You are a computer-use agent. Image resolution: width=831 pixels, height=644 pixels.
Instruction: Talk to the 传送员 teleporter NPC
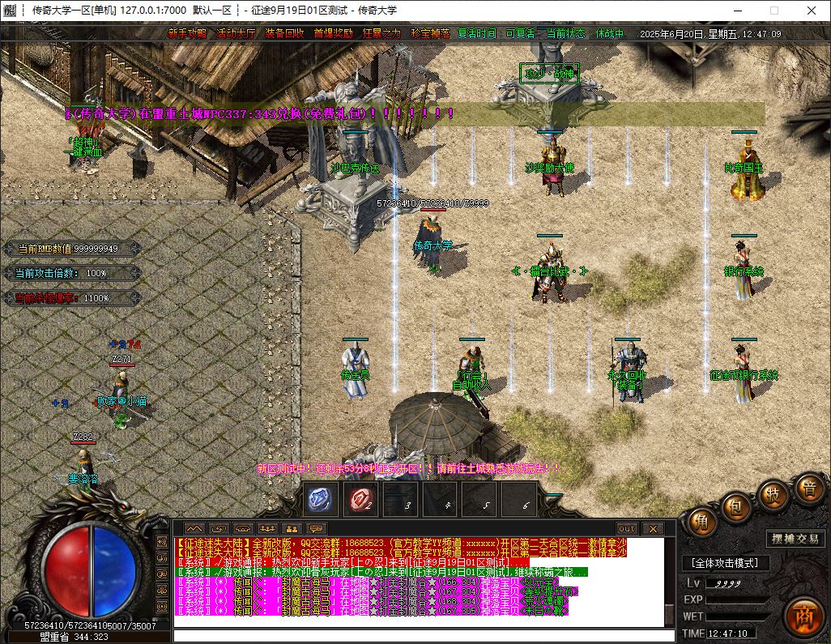click(x=355, y=369)
